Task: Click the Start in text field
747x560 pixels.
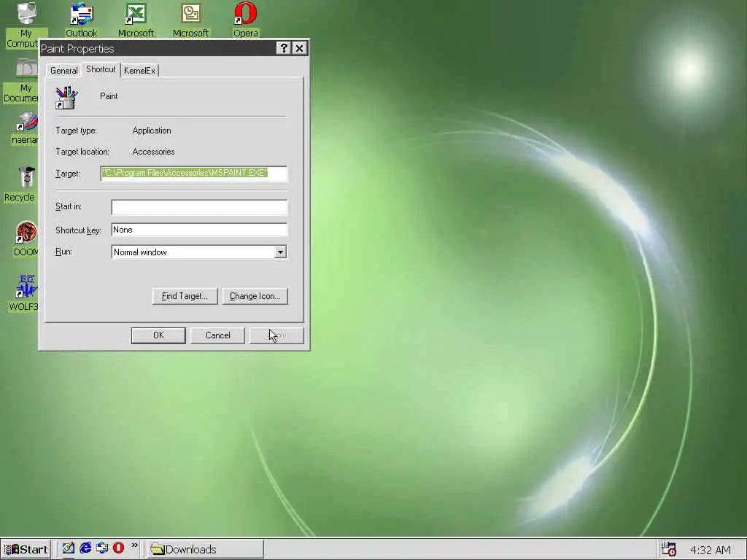Action: 199,207
